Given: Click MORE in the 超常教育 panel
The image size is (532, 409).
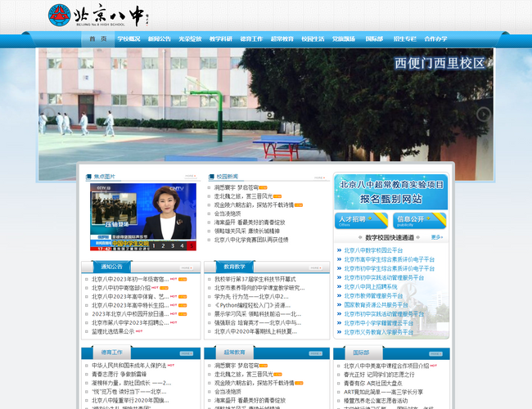Looking at the screenshot, I should click(x=316, y=353).
